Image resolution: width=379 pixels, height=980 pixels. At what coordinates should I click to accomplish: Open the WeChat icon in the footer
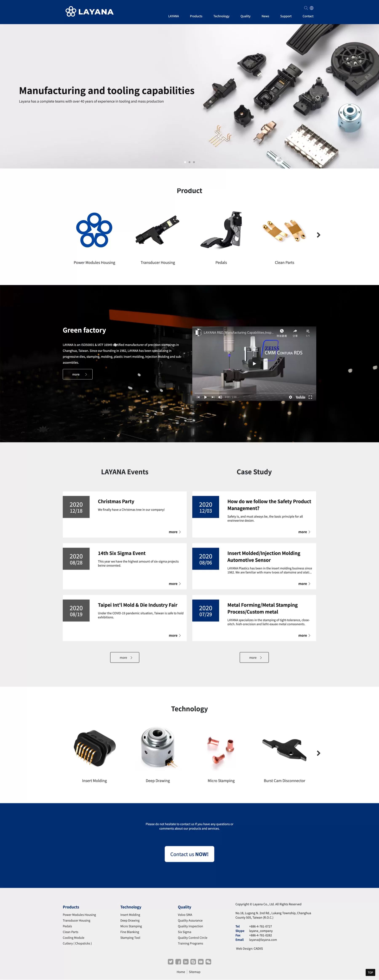click(x=208, y=962)
